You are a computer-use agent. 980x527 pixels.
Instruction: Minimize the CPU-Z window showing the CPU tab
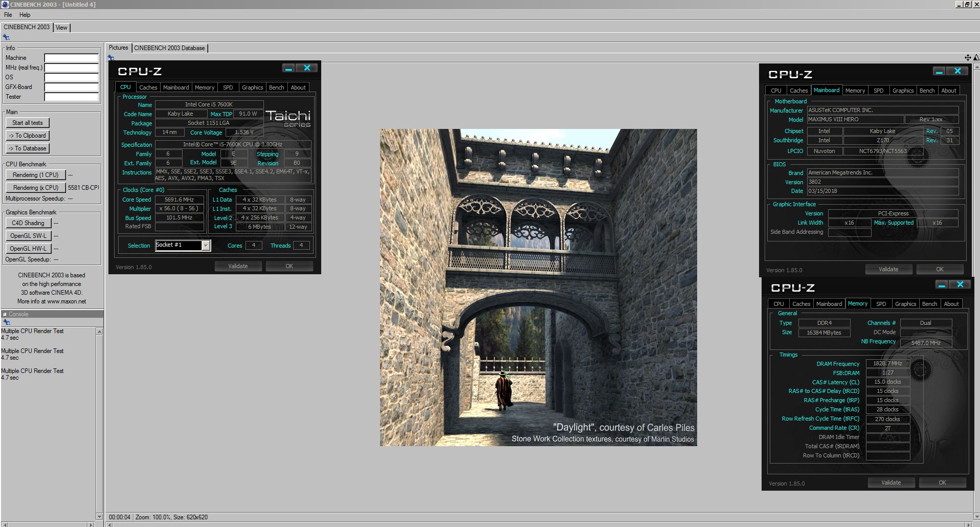(288, 68)
